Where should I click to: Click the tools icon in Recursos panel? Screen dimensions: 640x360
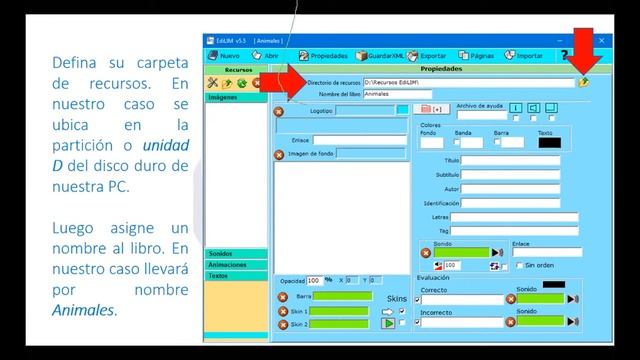point(212,83)
